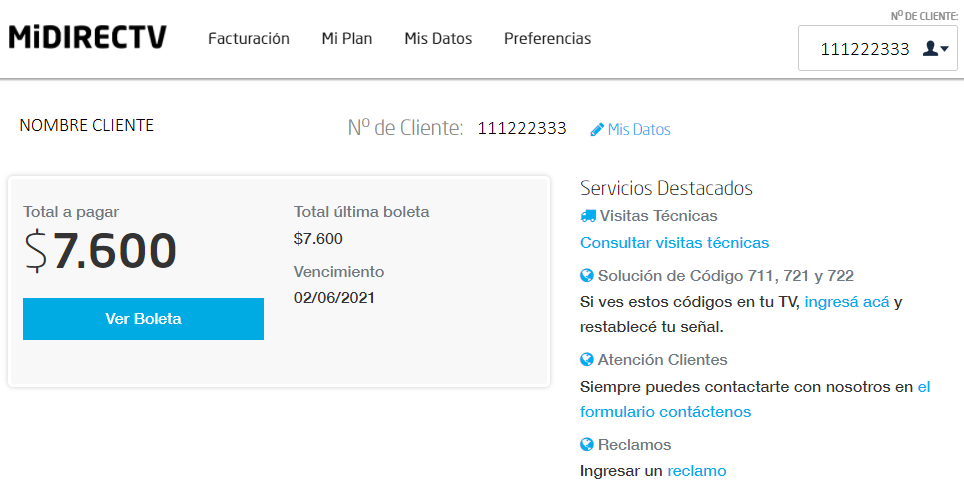Click globe icon beside Reclamos
This screenshot has height=488, width=964.
pyautogui.click(x=587, y=444)
